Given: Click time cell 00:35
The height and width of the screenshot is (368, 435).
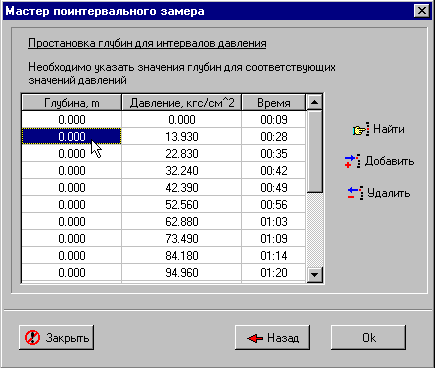Looking at the screenshot, I should 274,154.
